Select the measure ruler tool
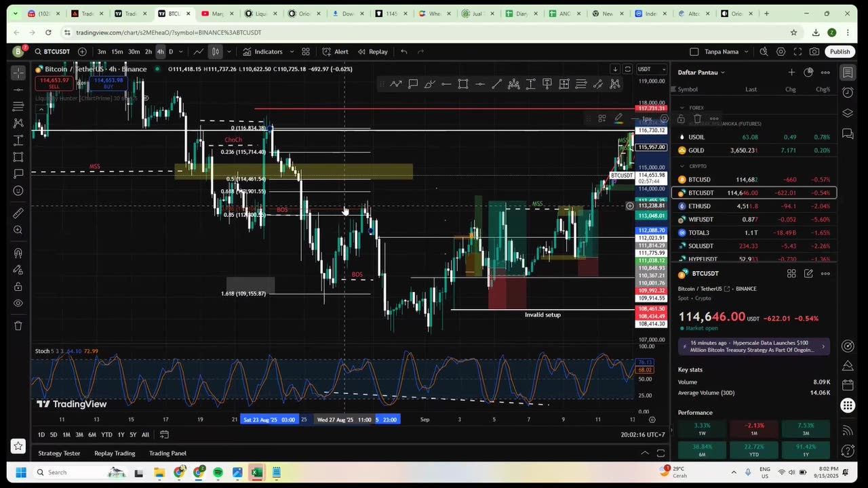 pos(18,213)
